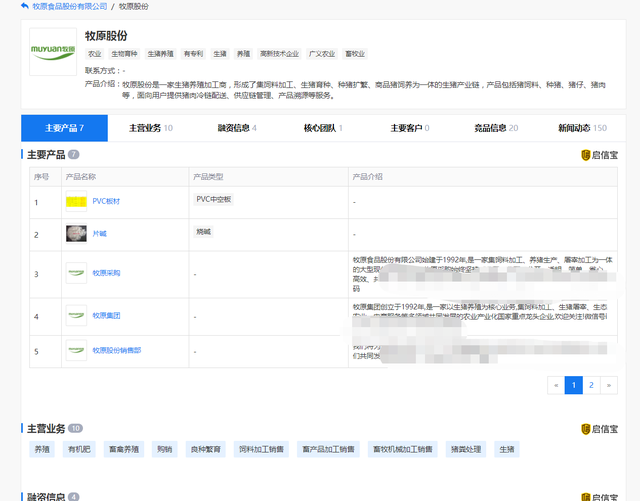Go to next page with » arrow
This screenshot has height=501, width=640.
(609, 385)
